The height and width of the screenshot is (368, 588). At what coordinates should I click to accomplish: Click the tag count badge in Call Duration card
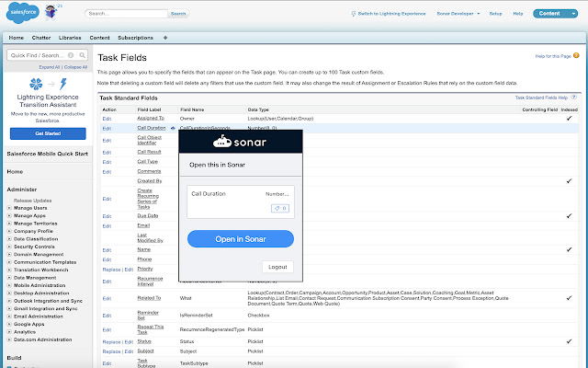pos(280,208)
